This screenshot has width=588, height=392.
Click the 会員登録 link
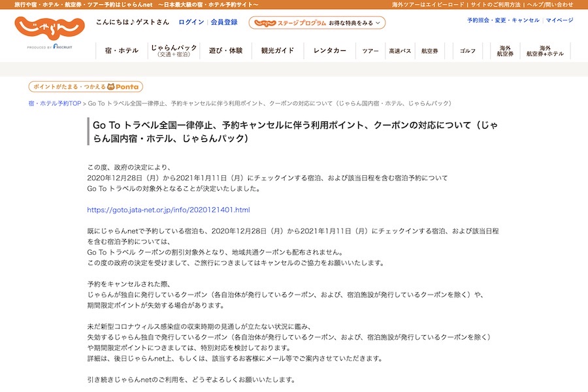224,22
